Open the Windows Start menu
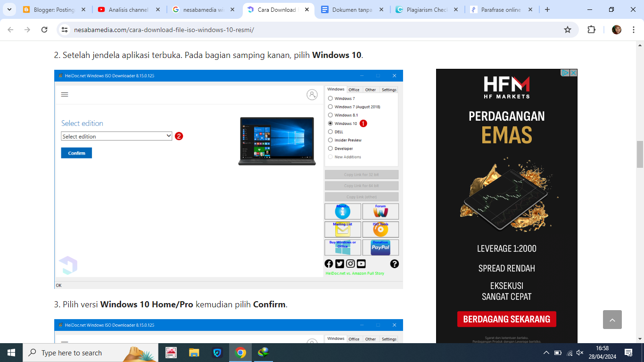Screen dimensions: 644x362 [11, 353]
